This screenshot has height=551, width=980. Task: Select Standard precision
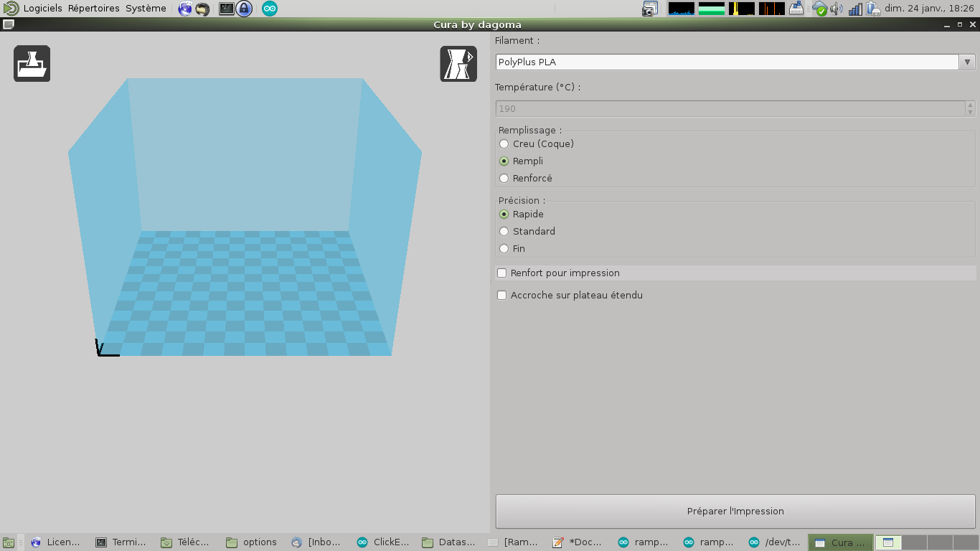[527, 231]
